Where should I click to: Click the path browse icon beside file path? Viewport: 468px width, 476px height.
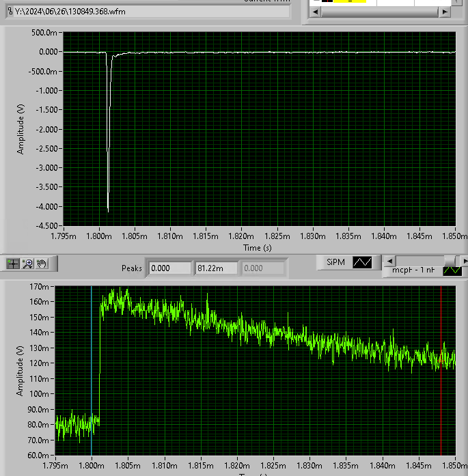click(10, 12)
